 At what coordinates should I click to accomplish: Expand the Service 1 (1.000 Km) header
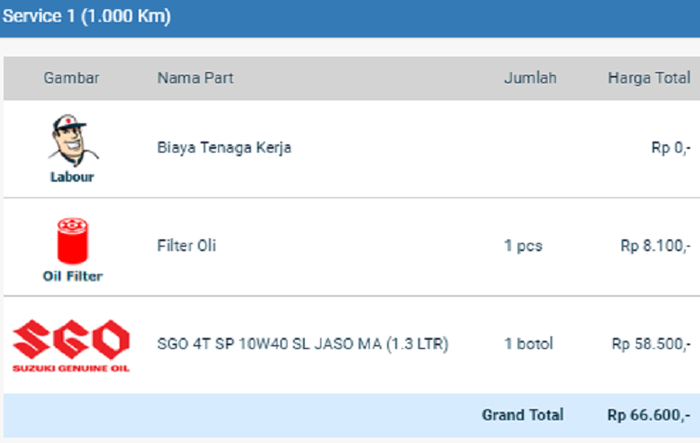point(86,17)
